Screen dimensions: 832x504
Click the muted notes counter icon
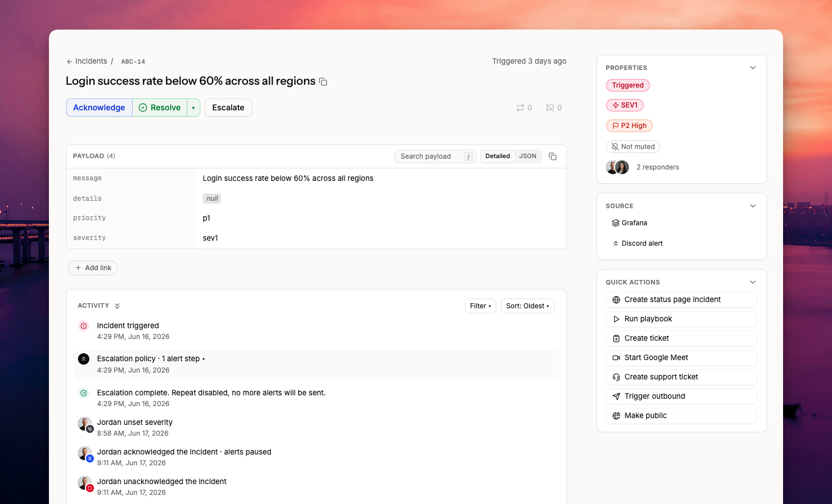[550, 108]
